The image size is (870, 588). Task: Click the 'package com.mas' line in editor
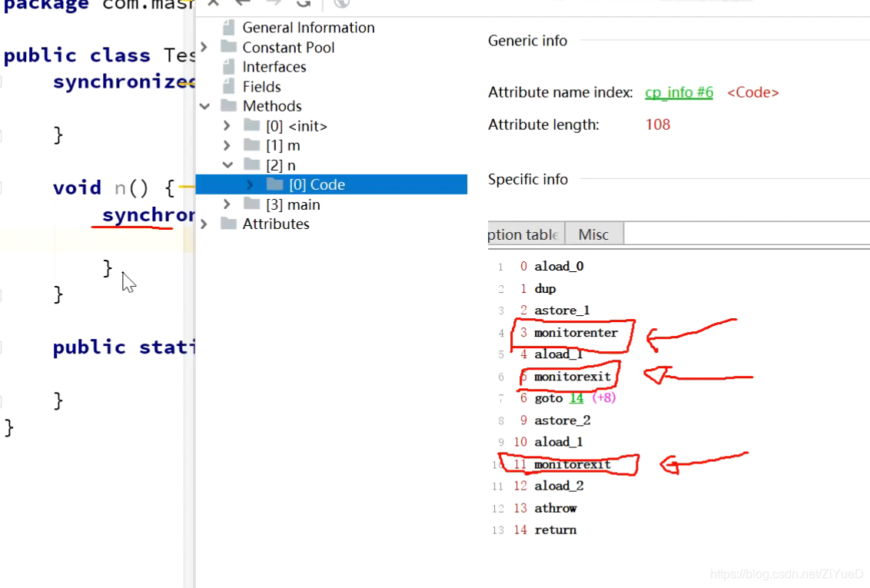[x=98, y=5]
